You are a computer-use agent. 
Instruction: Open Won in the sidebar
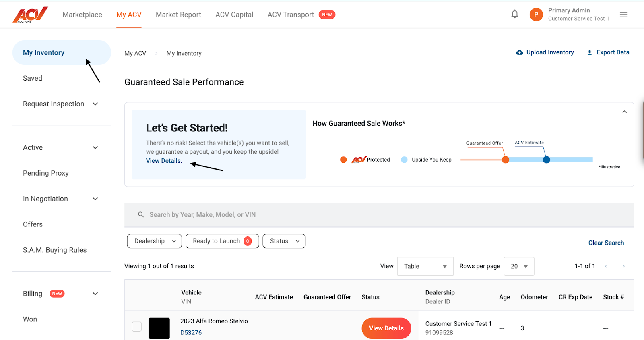coord(30,319)
